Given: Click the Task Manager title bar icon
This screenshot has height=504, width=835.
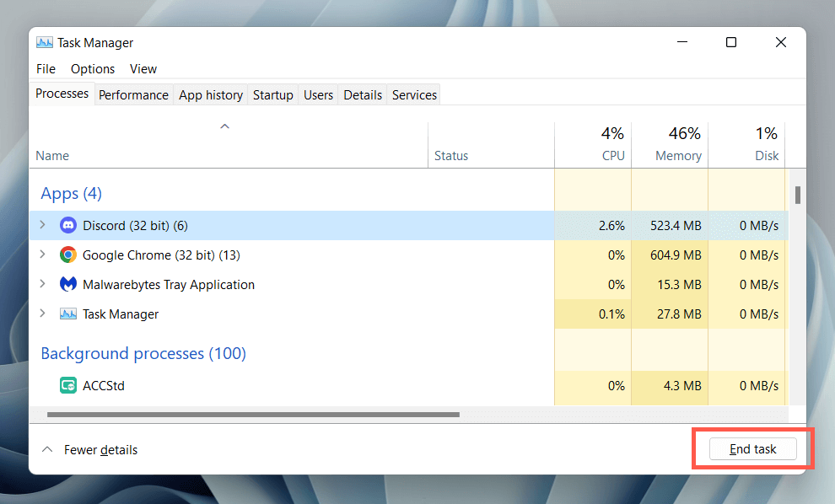Looking at the screenshot, I should click(44, 43).
